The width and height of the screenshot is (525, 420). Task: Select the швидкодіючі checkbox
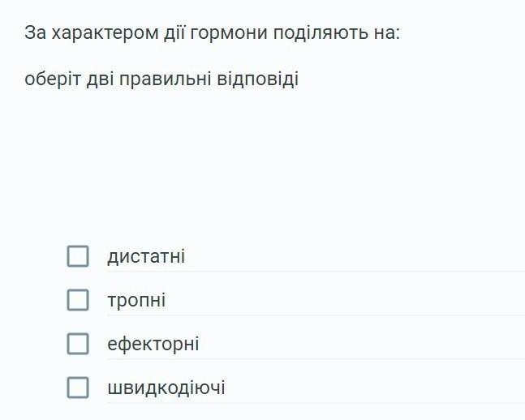(78, 388)
